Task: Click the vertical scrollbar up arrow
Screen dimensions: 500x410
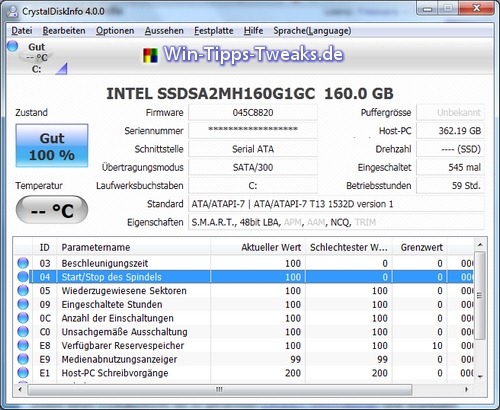Action: pyautogui.click(x=480, y=245)
